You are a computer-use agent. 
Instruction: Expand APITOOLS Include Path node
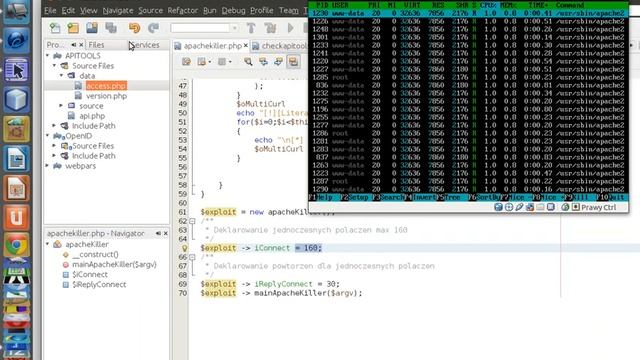tap(55, 126)
